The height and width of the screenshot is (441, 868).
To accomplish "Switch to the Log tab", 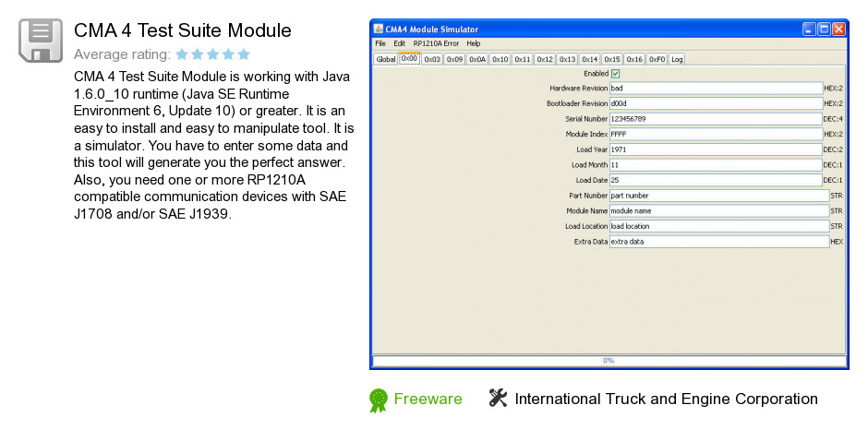I will (x=677, y=59).
